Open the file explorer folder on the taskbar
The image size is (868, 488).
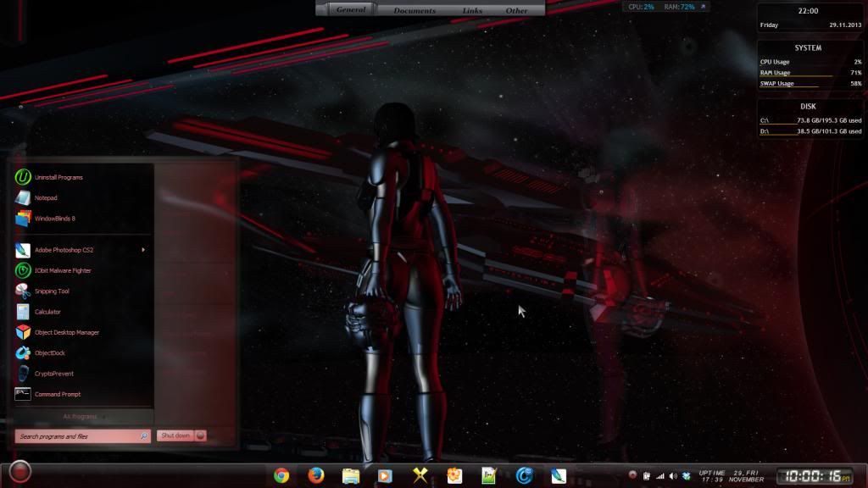[350, 476]
